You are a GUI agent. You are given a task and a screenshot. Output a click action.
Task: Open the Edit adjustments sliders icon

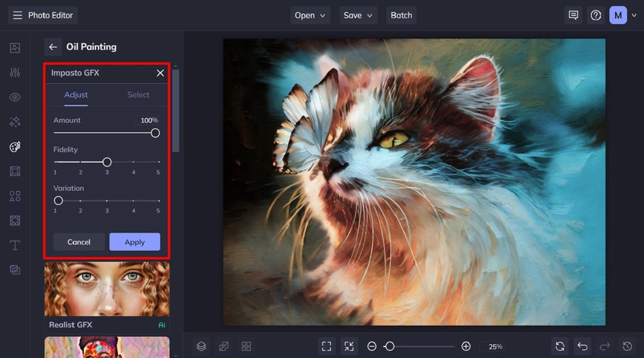pyautogui.click(x=15, y=73)
